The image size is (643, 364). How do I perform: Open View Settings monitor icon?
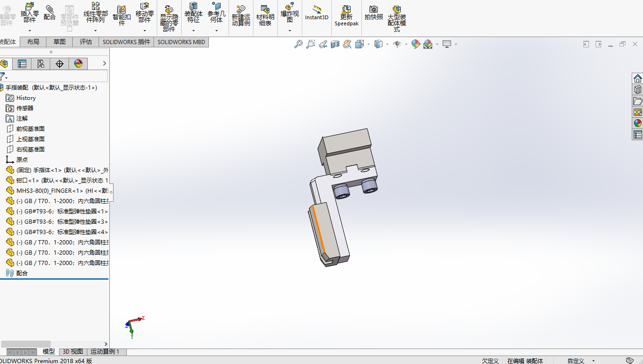tap(447, 44)
